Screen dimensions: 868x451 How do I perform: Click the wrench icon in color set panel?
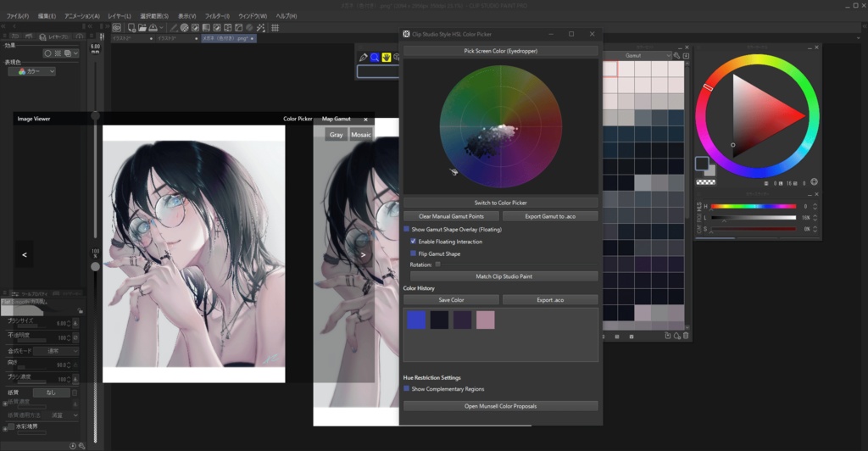676,55
